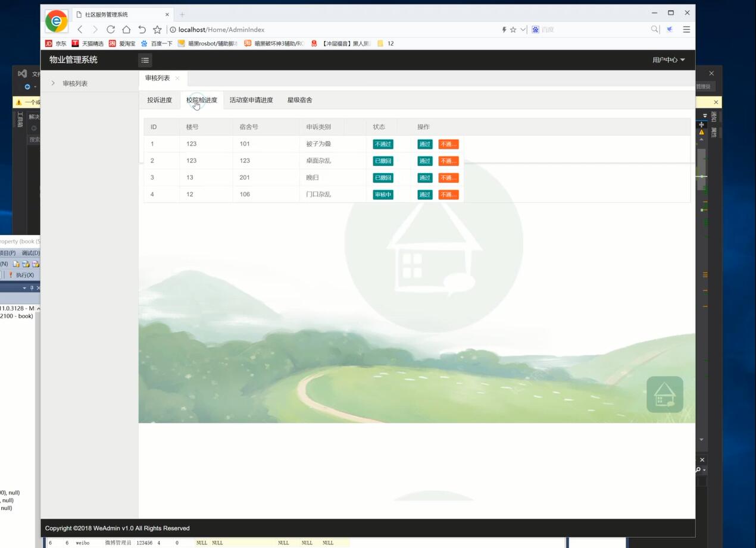756x548 pixels.
Task: Open a new browser tab with plus
Action: click(182, 14)
